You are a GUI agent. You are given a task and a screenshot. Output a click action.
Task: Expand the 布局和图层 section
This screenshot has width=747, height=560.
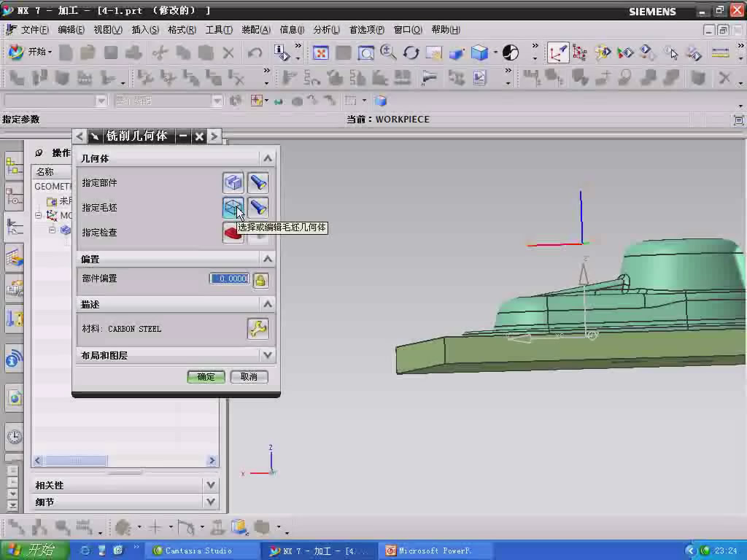268,355
